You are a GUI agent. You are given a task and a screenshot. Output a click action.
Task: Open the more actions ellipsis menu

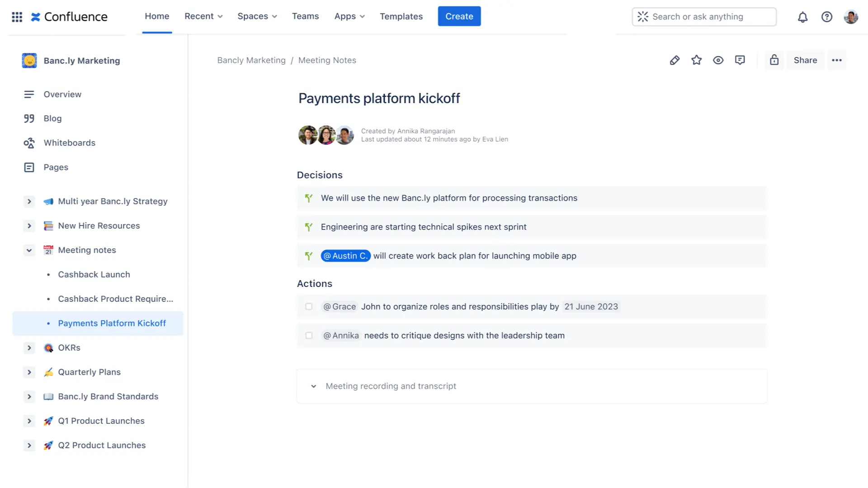click(837, 60)
